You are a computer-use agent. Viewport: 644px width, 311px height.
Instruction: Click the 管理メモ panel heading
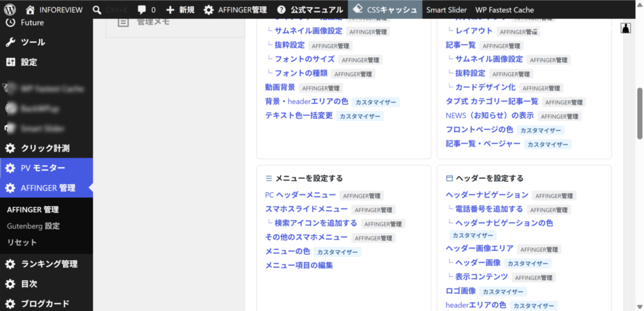point(153,22)
